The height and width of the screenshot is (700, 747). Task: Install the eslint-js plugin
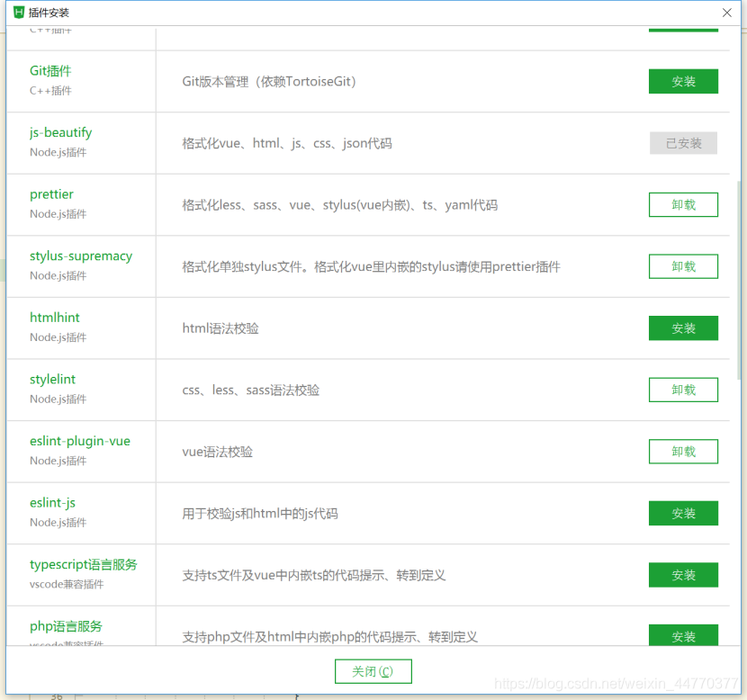point(682,513)
